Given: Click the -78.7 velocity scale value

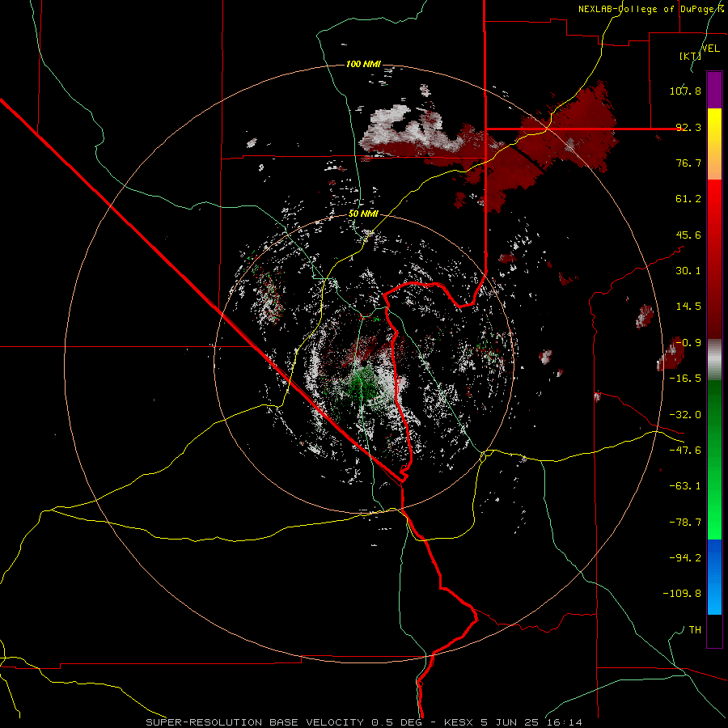Looking at the screenshot, I should (x=685, y=523).
